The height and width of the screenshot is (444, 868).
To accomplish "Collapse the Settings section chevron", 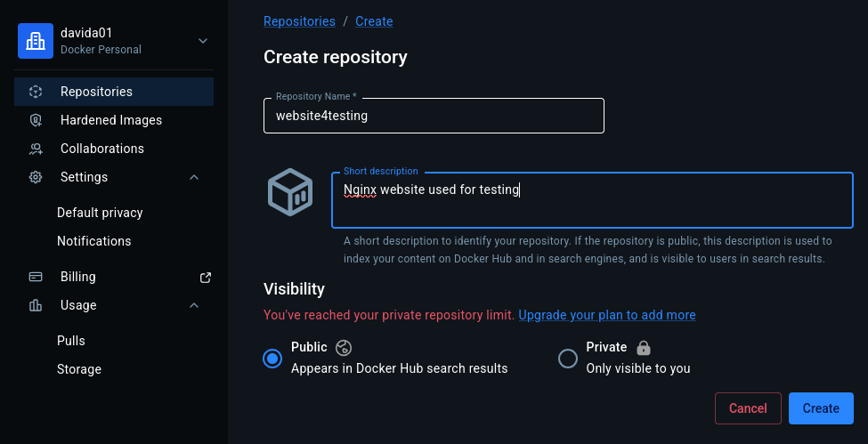I will (194, 177).
